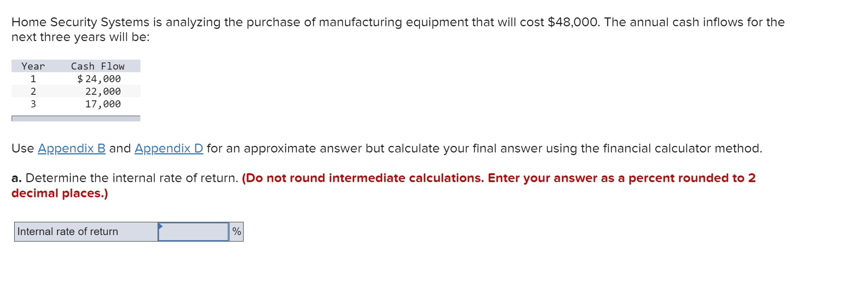Select the blue flag marker on the answer box
Viewport: 868px width, 288px height.
tap(160, 225)
